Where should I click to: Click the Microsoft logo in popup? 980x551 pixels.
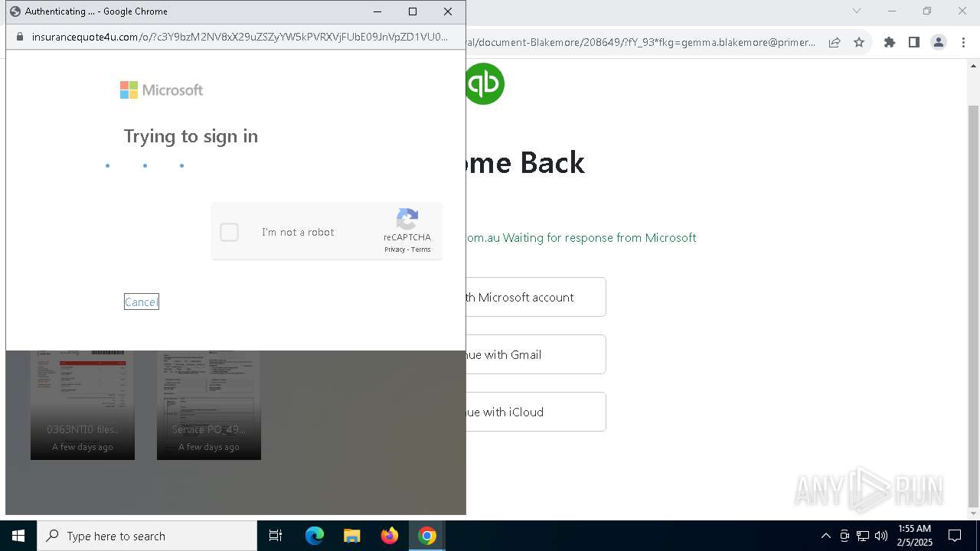(x=162, y=90)
